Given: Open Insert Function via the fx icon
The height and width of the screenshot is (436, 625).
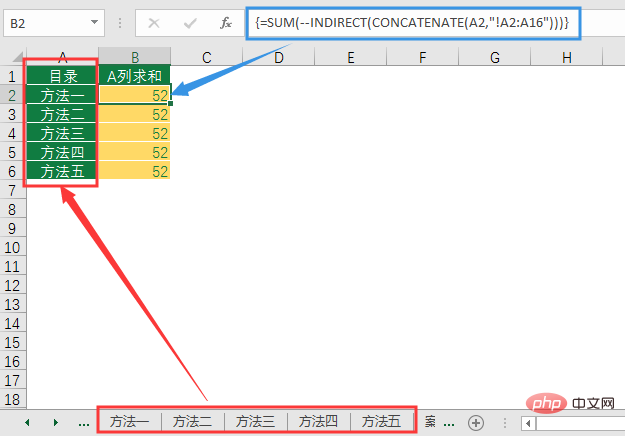Looking at the screenshot, I should click(226, 23).
